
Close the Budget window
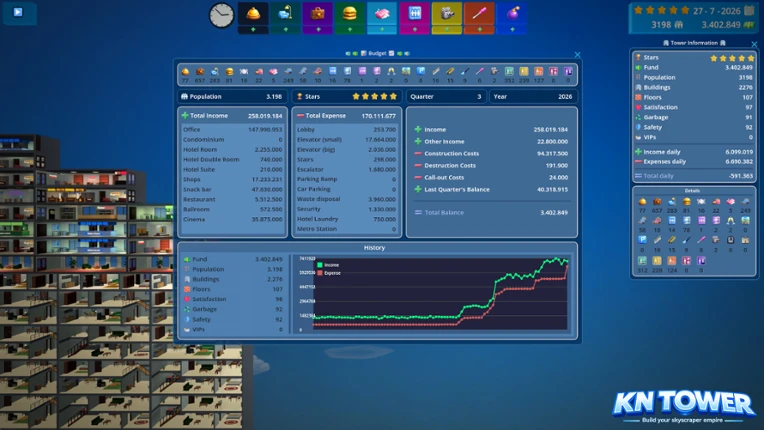pos(577,55)
